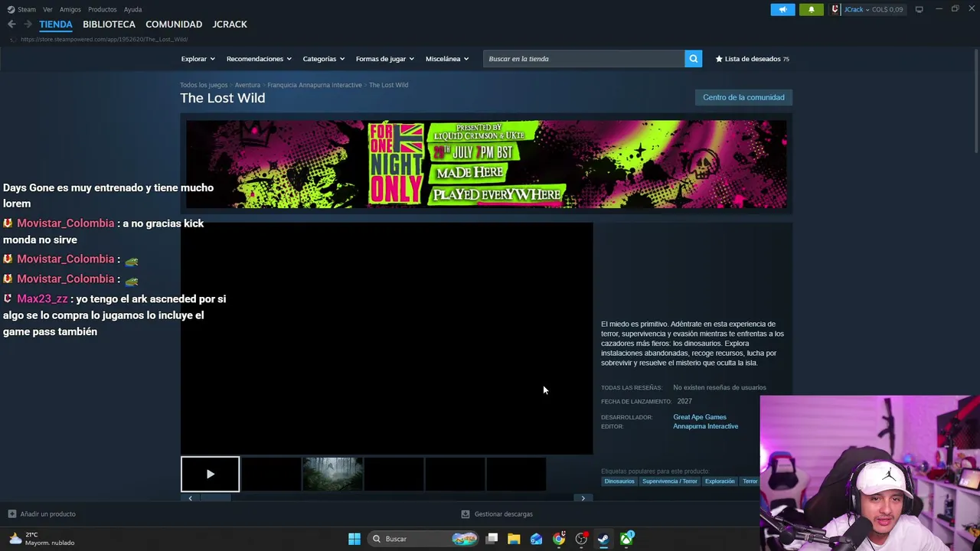Image resolution: width=980 pixels, height=551 pixels.
Task: Click the store search field
Action: tap(583, 59)
